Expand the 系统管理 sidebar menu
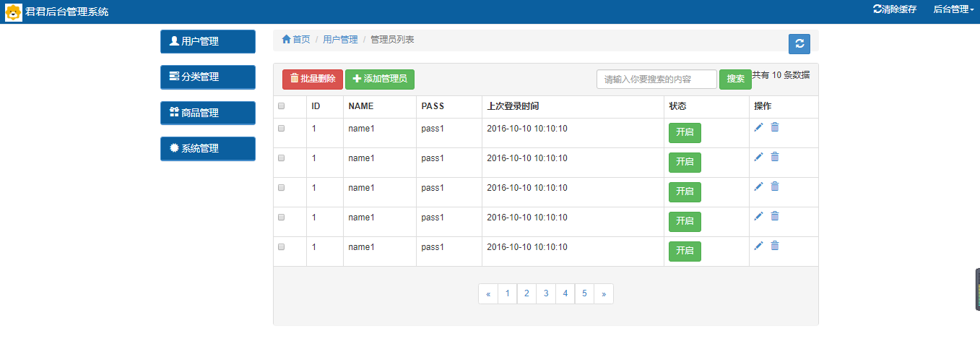Image resolution: width=980 pixels, height=344 pixels. point(208,149)
